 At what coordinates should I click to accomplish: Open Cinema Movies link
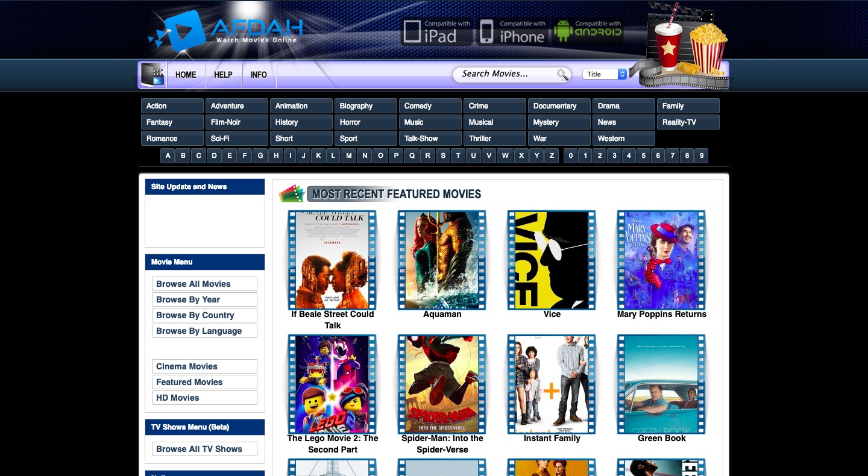point(205,366)
